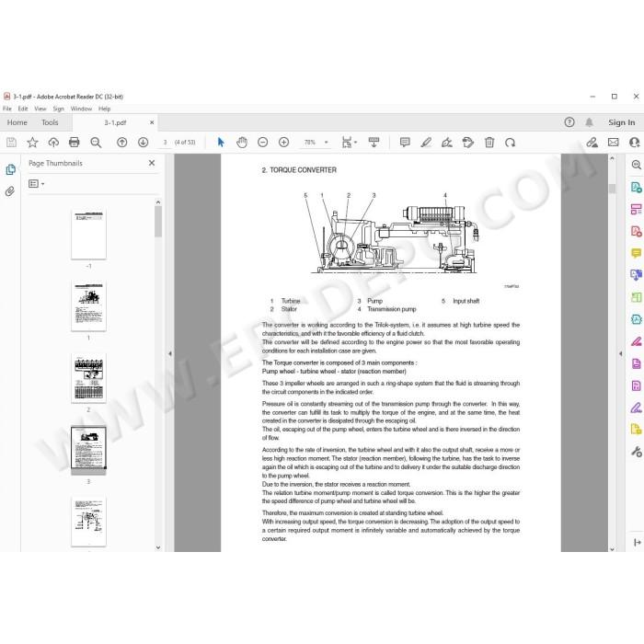This screenshot has width=644, height=644.
Task: Open Export PDF tool in right pane
Action: [636, 188]
